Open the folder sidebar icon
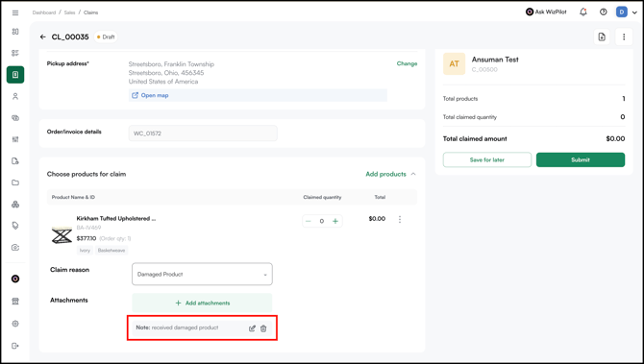The width and height of the screenshot is (644, 364). tap(15, 182)
